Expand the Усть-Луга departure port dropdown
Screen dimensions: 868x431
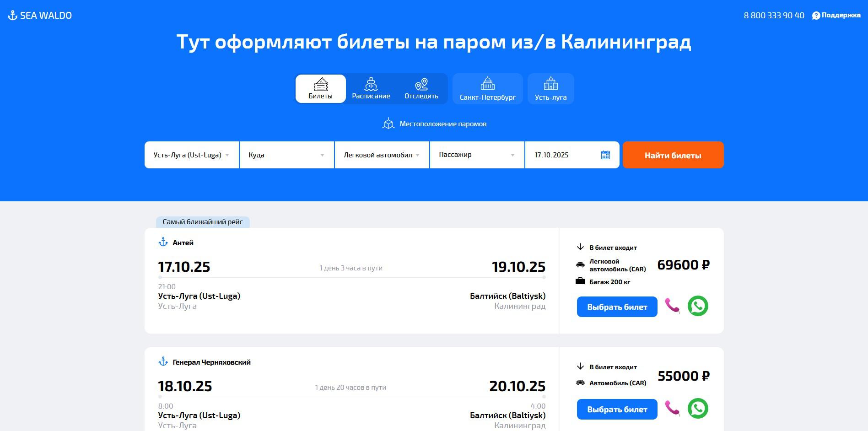coord(192,155)
